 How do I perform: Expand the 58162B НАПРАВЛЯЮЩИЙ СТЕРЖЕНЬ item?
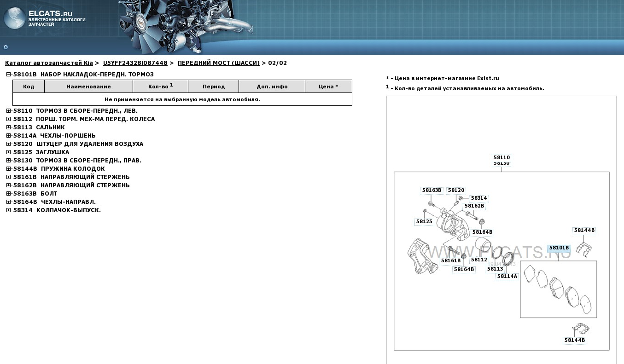point(8,185)
